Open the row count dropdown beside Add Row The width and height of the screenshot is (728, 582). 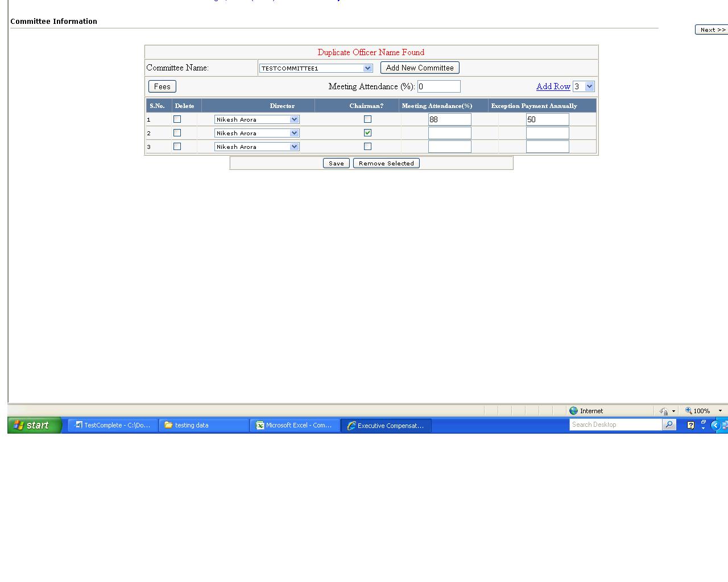584,86
